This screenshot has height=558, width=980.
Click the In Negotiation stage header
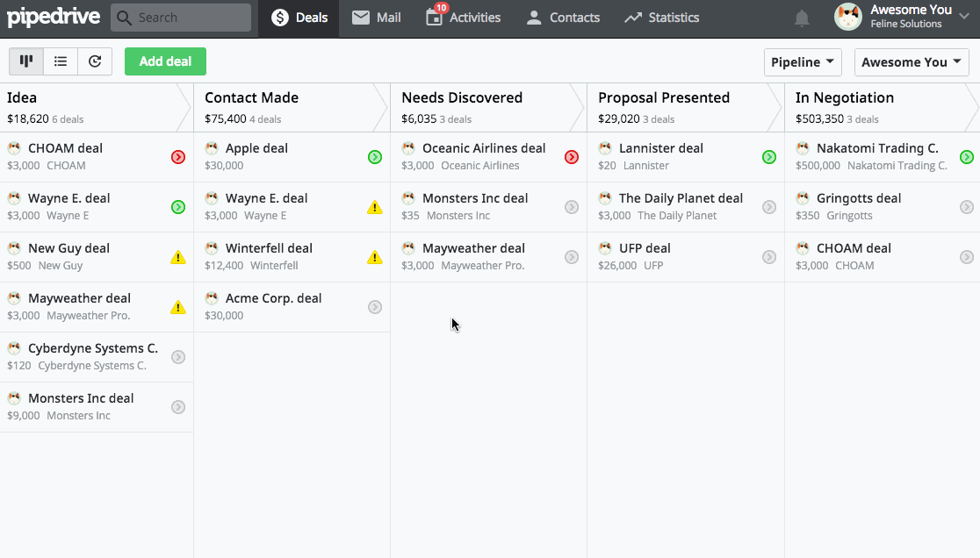tap(883, 107)
